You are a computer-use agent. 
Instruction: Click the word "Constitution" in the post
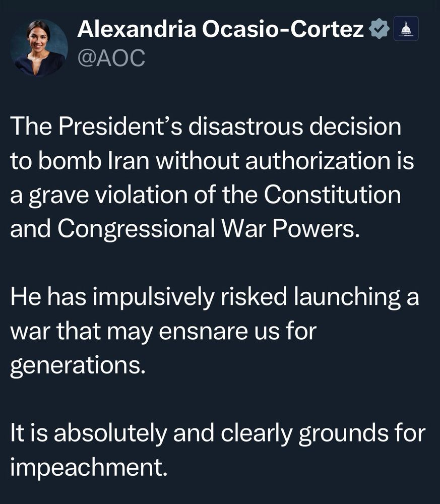[x=333, y=195]
